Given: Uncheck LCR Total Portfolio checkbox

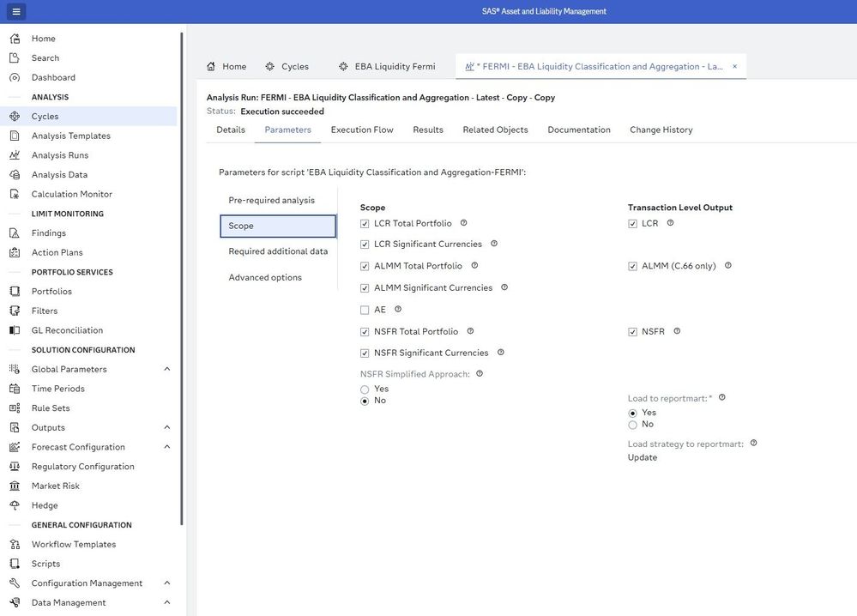Looking at the screenshot, I should pos(365,224).
